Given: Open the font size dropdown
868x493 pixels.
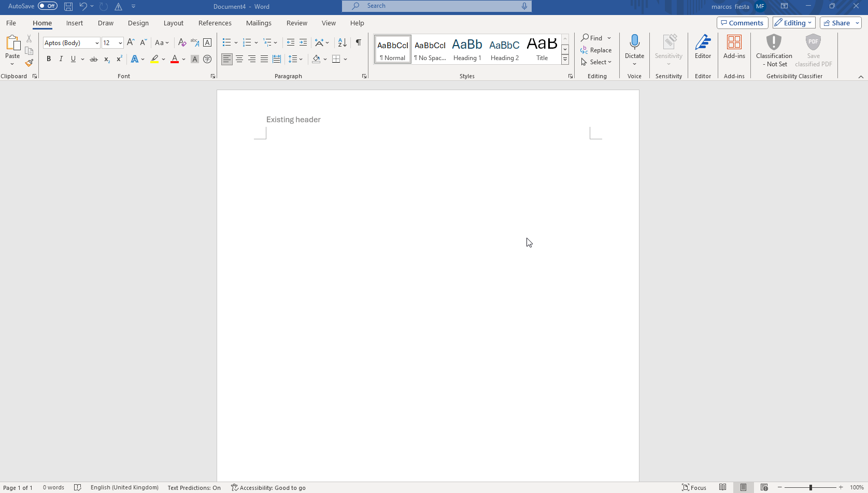Looking at the screenshot, I should 120,43.
